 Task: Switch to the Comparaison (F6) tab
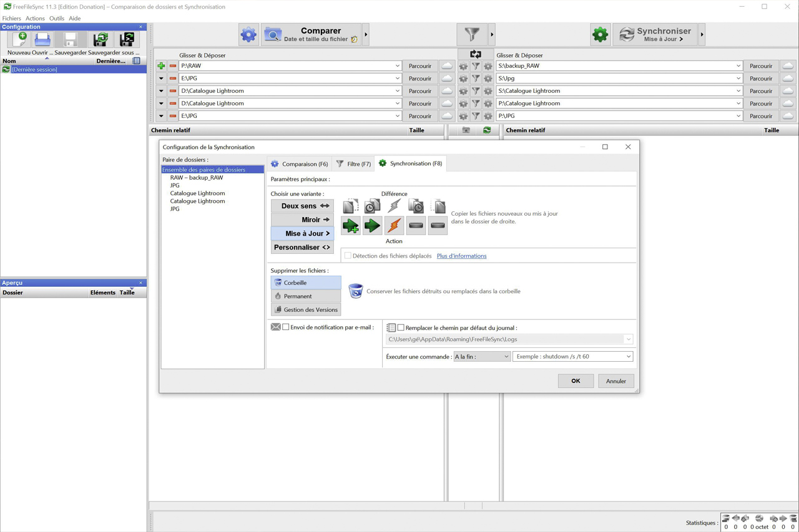tap(300, 164)
